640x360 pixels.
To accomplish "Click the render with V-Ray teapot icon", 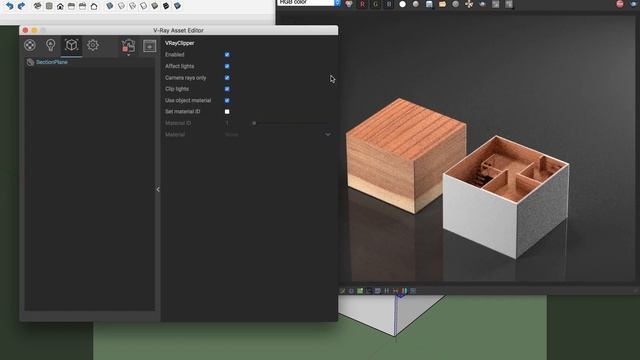I will tap(128, 45).
